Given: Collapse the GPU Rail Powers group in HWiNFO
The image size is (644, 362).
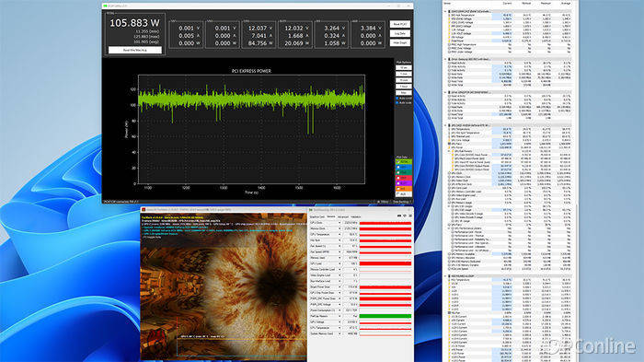Looking at the screenshot, I should (449, 151).
